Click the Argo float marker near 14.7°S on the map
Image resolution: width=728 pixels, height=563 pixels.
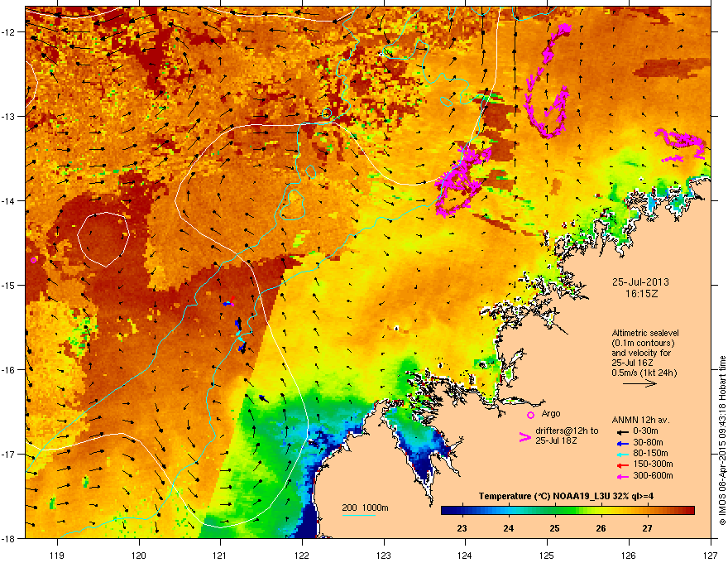pos(33,260)
